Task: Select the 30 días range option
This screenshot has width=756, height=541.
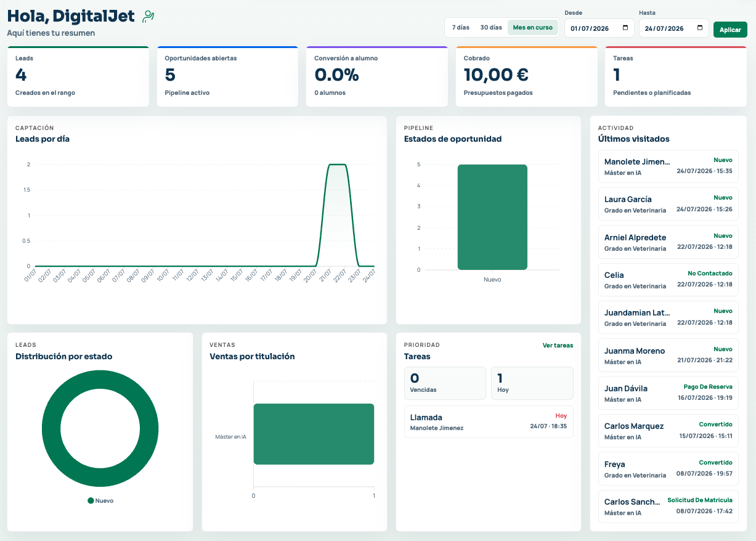Action: pyautogui.click(x=491, y=28)
